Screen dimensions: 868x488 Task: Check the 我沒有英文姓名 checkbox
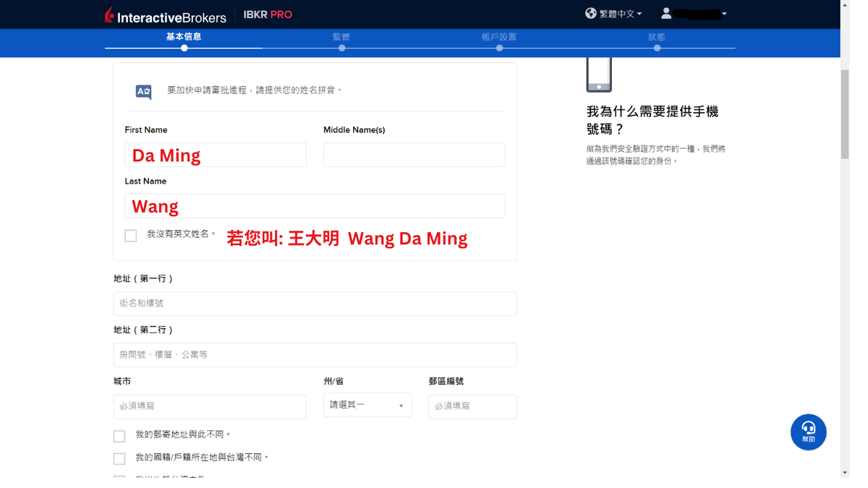pos(130,235)
